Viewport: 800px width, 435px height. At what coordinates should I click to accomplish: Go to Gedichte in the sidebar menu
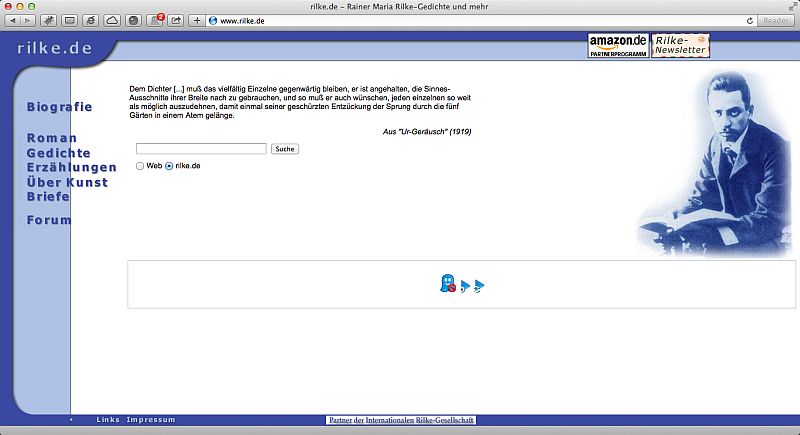[x=58, y=153]
